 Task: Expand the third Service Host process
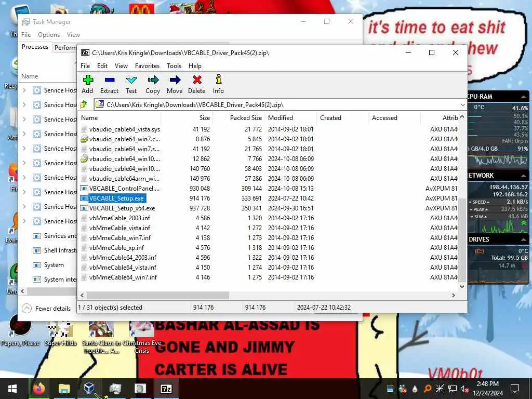pyautogui.click(x=24, y=119)
